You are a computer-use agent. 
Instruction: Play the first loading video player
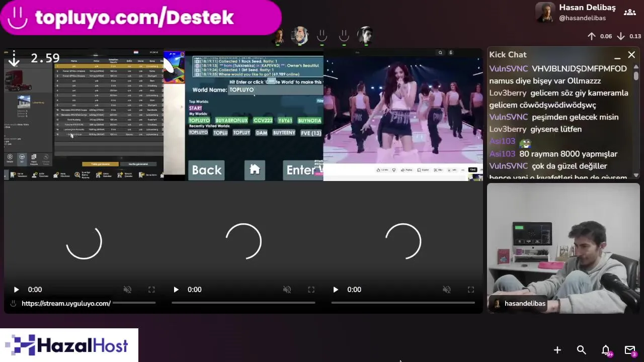[x=16, y=290]
